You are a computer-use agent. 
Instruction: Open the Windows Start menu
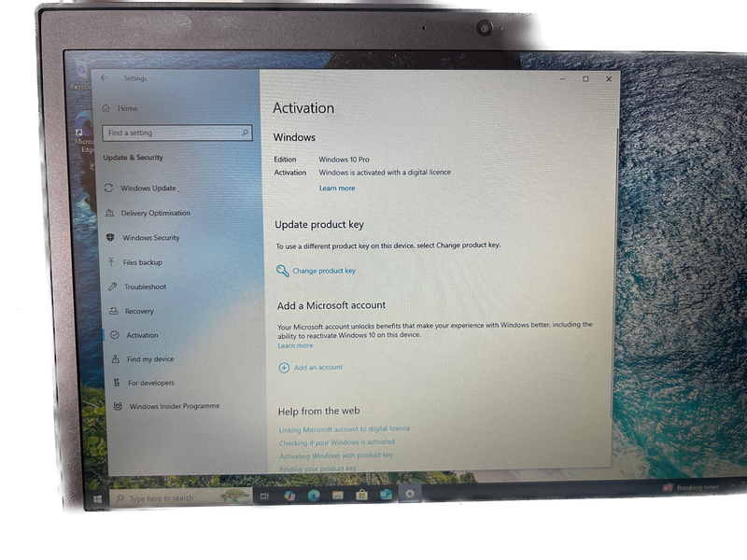click(97, 498)
